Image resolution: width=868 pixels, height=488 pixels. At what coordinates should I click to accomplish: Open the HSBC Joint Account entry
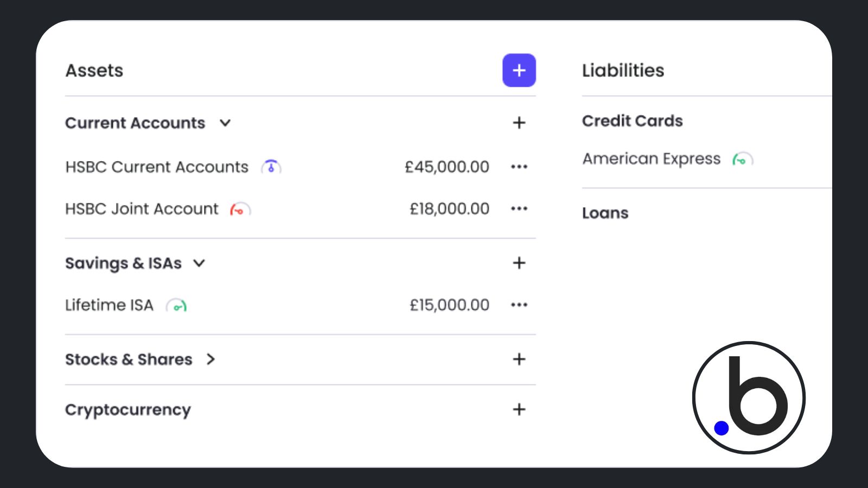(142, 209)
